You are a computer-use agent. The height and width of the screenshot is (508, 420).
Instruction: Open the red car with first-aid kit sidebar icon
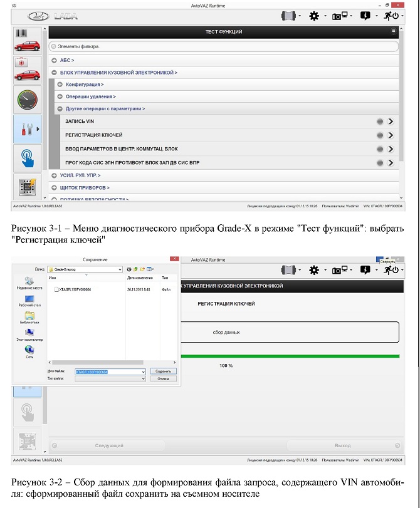[x=27, y=70]
